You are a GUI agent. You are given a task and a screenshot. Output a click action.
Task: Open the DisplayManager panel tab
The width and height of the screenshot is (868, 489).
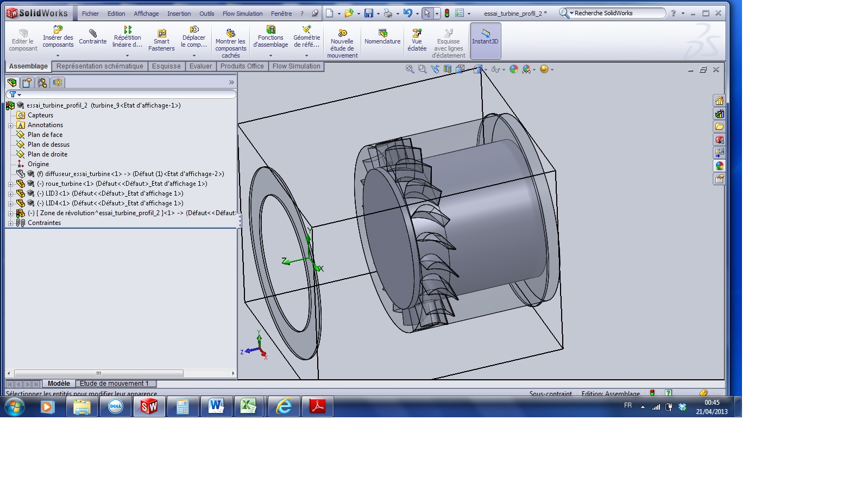pos(57,83)
